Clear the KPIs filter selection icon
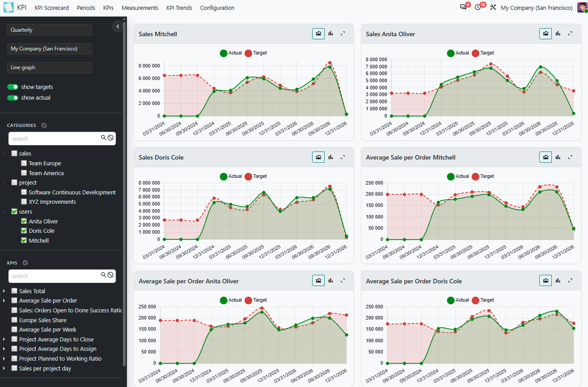Screen dimensions: 588x387 tap(25, 263)
